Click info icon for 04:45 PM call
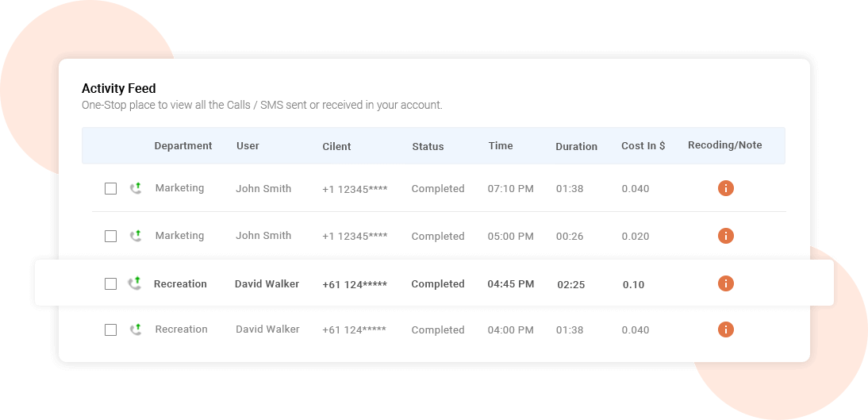 725,283
